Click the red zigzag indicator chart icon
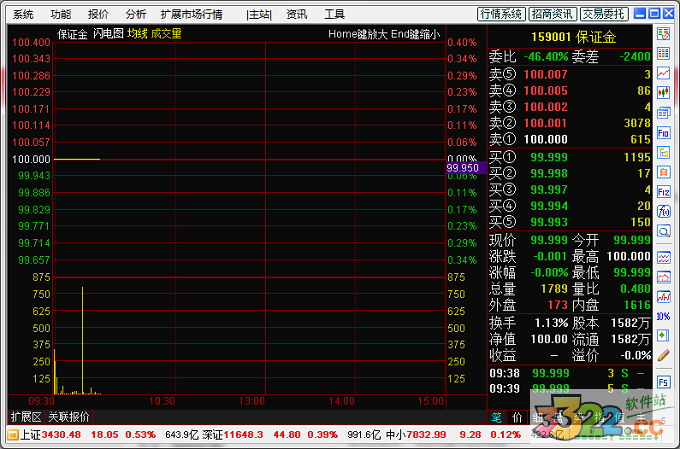 [x=664, y=297]
